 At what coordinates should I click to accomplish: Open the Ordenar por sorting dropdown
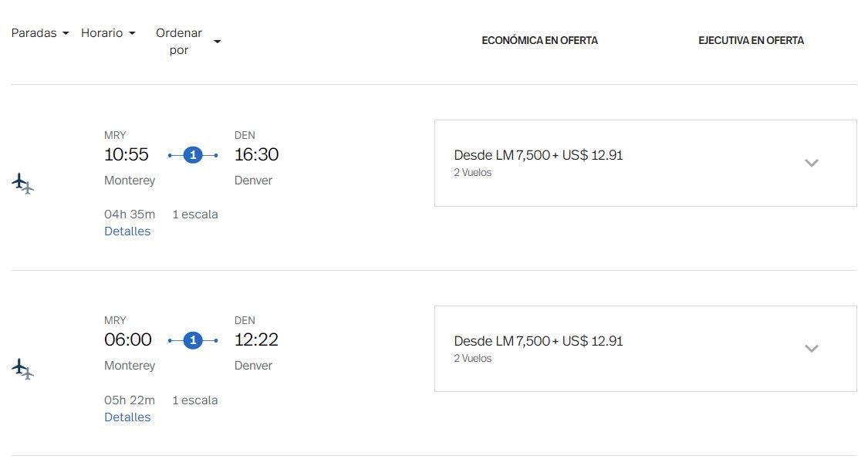coord(187,42)
